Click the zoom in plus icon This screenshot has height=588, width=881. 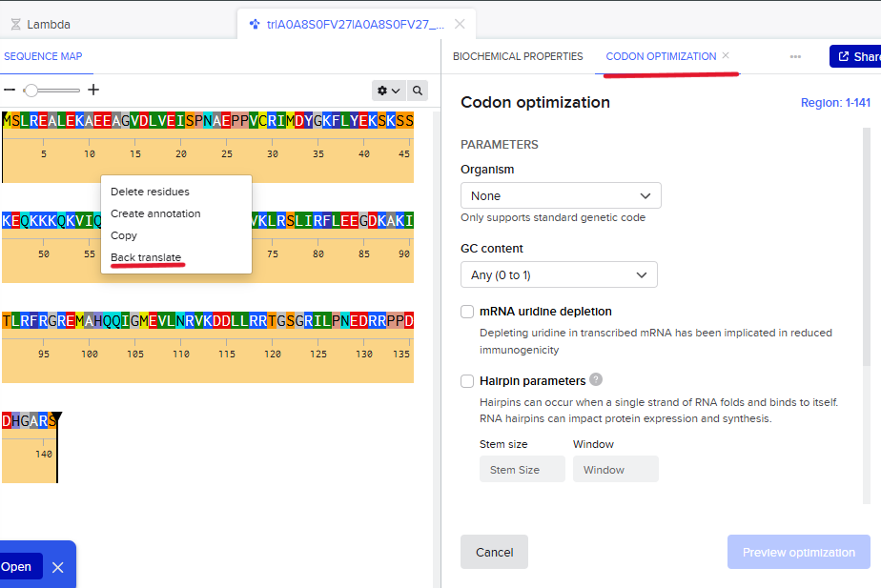pos(93,90)
